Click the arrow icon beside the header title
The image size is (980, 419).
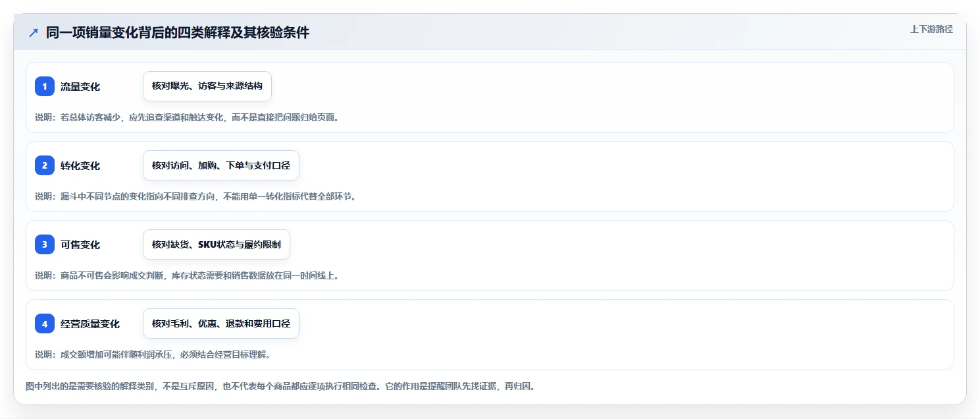point(34,32)
